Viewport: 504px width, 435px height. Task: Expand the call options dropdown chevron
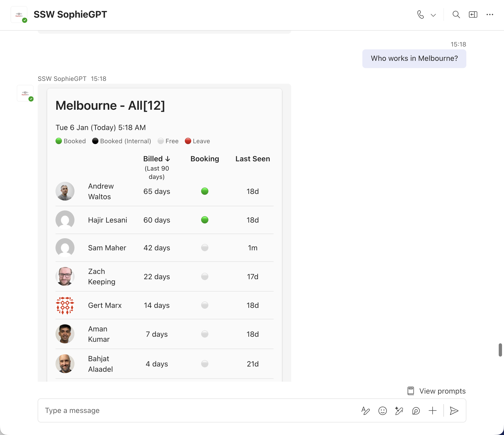pyautogui.click(x=433, y=15)
